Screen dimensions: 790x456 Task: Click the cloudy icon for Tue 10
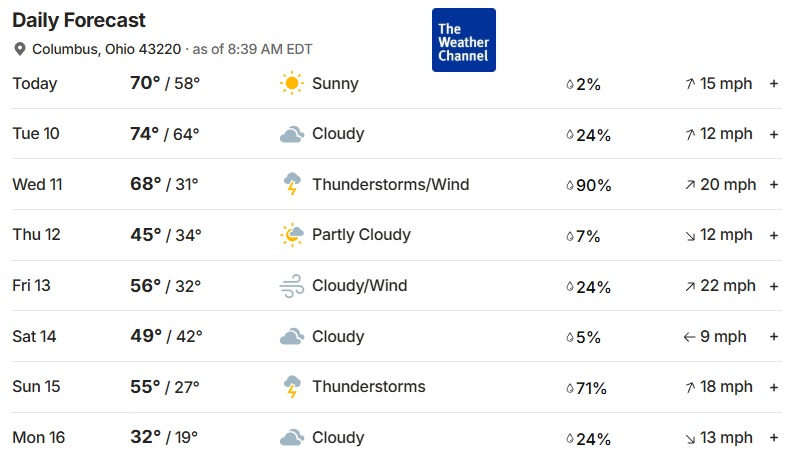coord(291,134)
